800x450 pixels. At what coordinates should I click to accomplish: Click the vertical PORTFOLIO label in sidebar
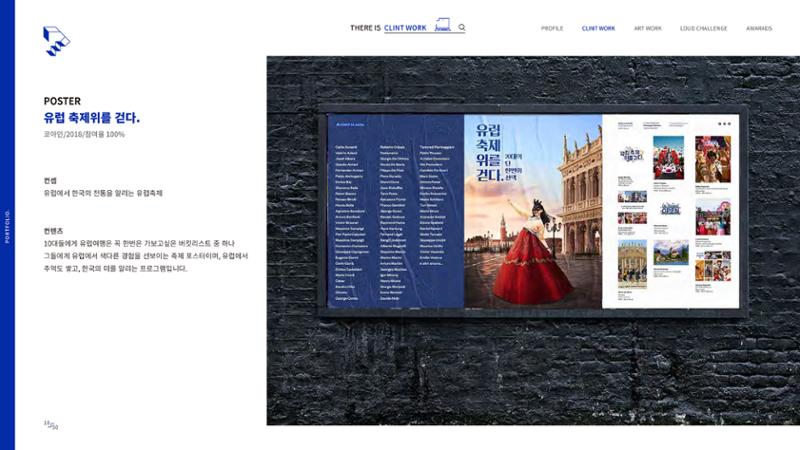7,226
